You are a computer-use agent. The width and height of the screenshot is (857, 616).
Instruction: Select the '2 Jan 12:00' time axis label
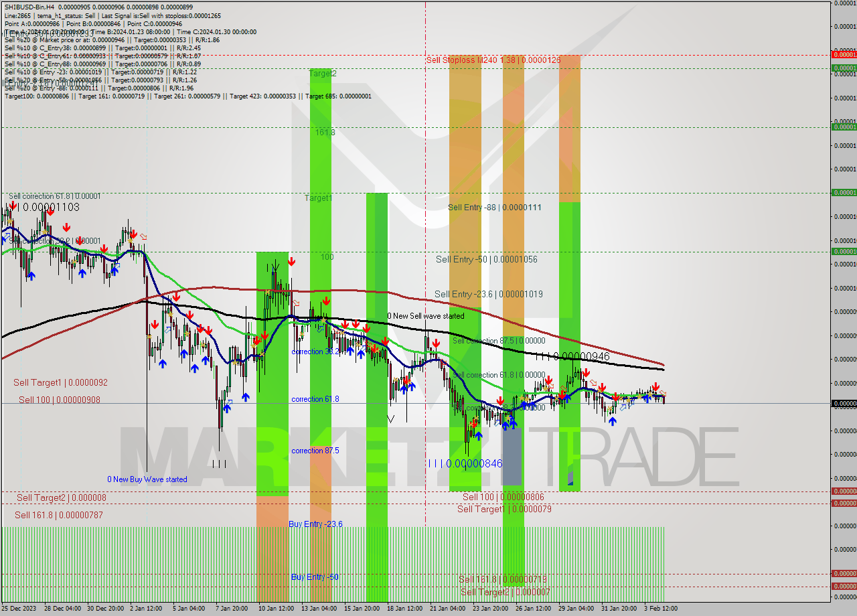[147, 609]
